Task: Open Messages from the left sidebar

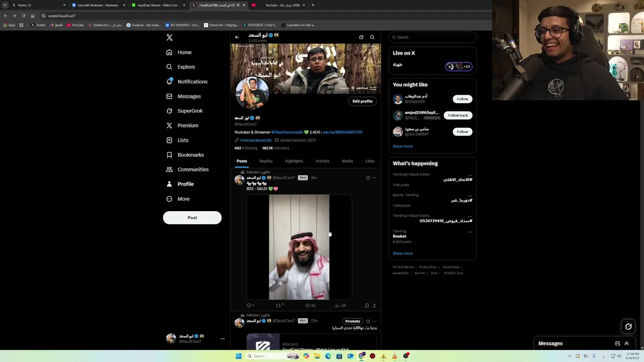Action: pyautogui.click(x=184, y=96)
